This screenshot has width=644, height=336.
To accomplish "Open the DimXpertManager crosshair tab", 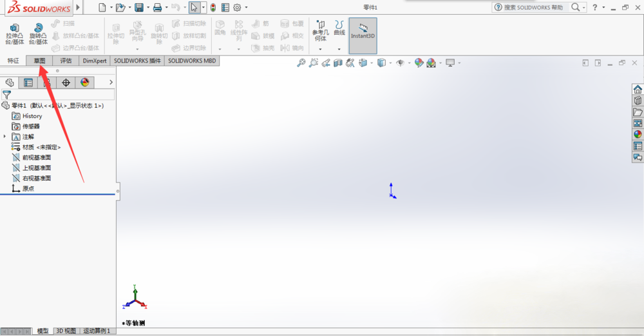I will tap(66, 83).
